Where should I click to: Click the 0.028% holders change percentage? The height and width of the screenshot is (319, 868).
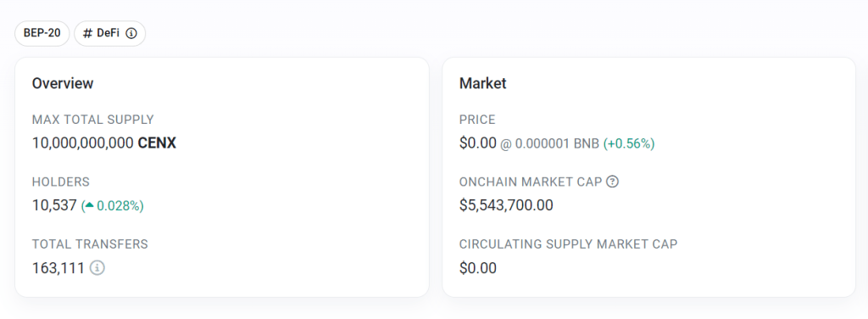[x=118, y=206]
